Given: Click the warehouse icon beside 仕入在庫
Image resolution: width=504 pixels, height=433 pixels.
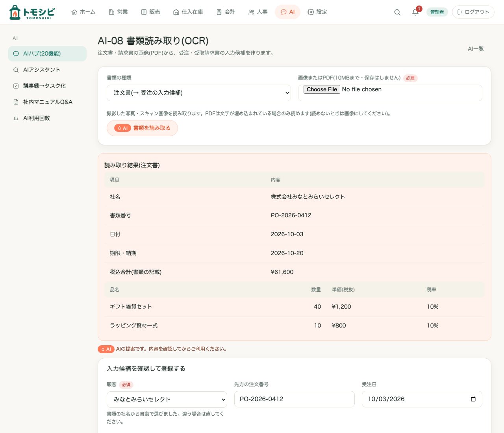Looking at the screenshot, I should (x=176, y=12).
